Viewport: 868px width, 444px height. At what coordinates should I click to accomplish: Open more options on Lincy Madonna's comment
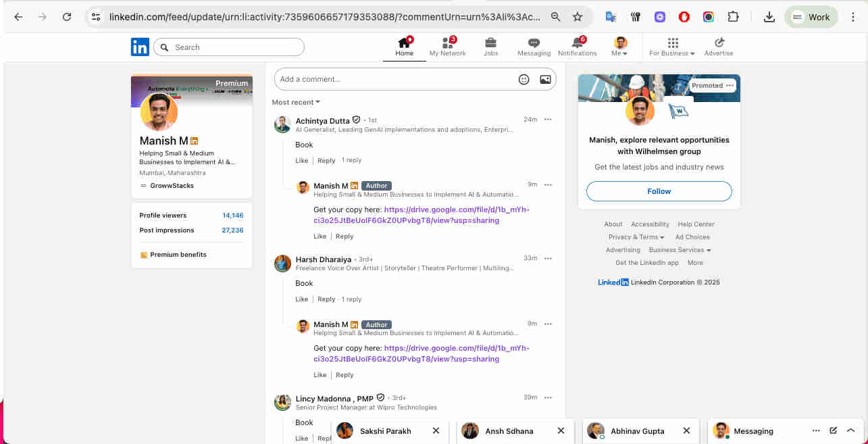click(x=548, y=397)
